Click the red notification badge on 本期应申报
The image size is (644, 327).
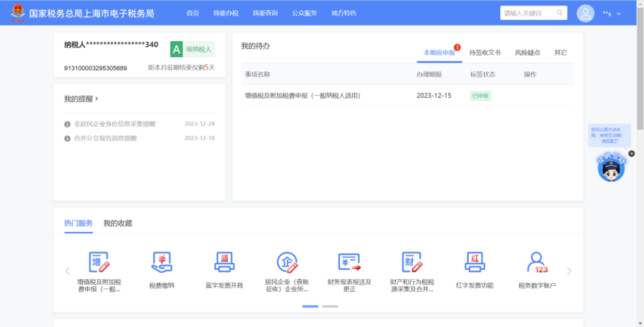click(457, 47)
